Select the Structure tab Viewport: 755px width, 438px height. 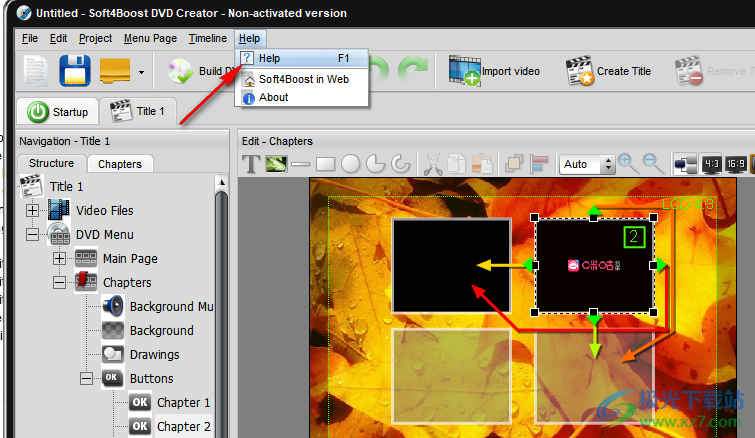tap(52, 163)
